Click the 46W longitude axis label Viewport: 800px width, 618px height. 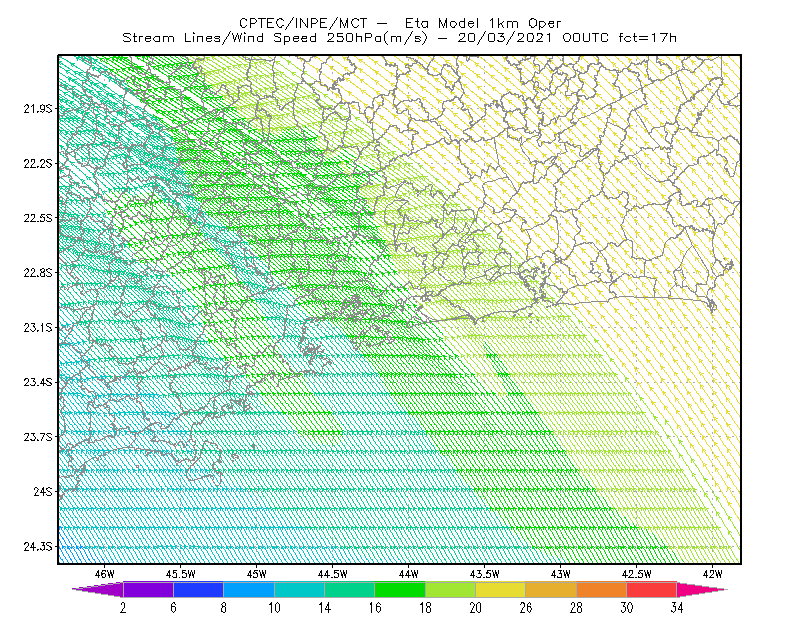pos(105,574)
